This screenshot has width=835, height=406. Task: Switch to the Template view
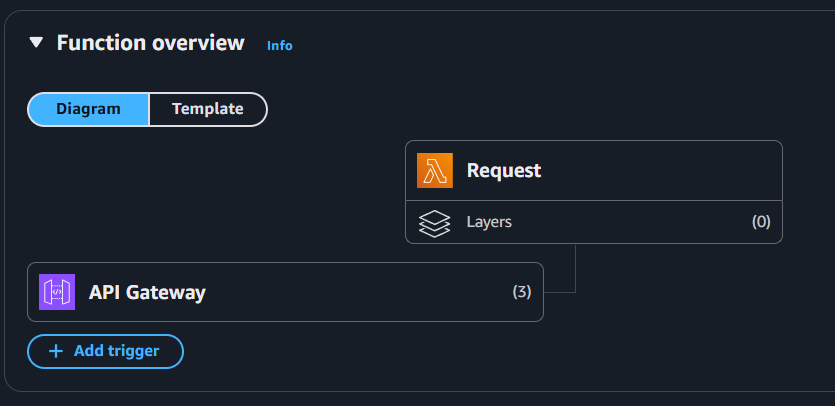coord(208,109)
